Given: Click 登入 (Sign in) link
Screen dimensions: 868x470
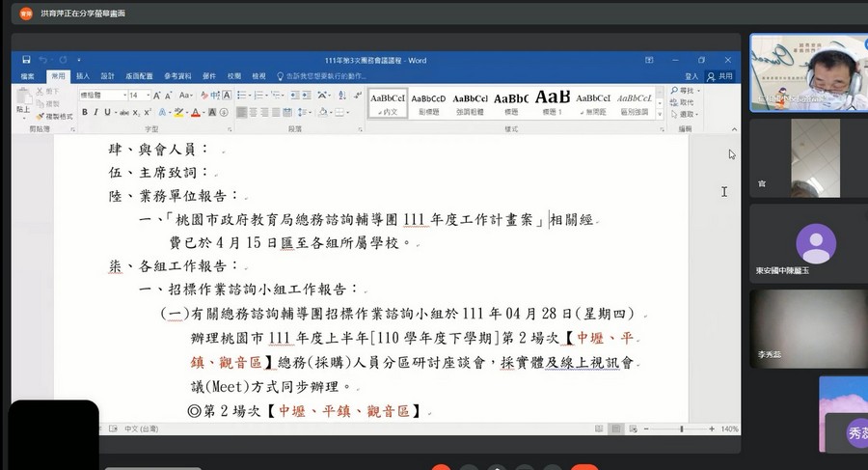Looking at the screenshot, I should [692, 76].
